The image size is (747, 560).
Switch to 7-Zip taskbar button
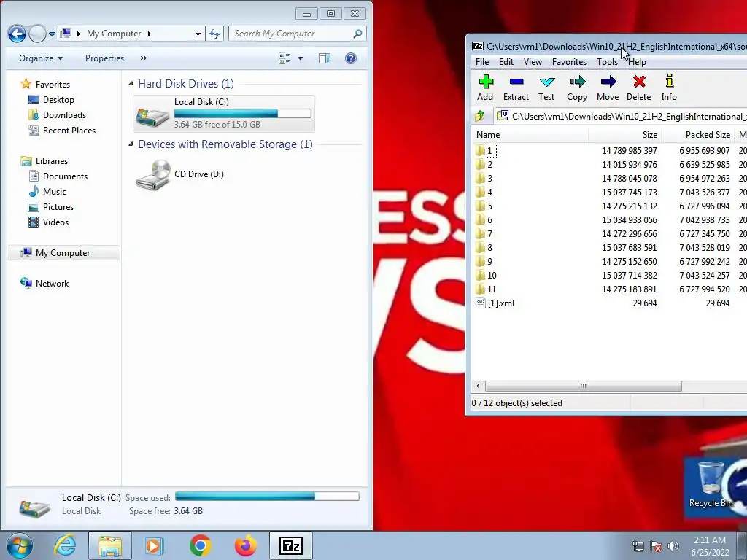tap(291, 545)
